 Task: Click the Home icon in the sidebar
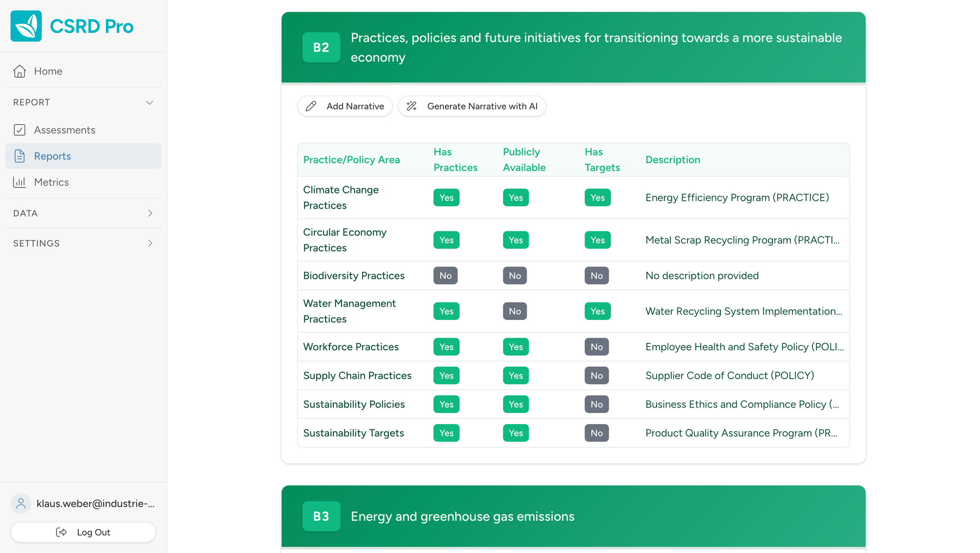pos(20,71)
